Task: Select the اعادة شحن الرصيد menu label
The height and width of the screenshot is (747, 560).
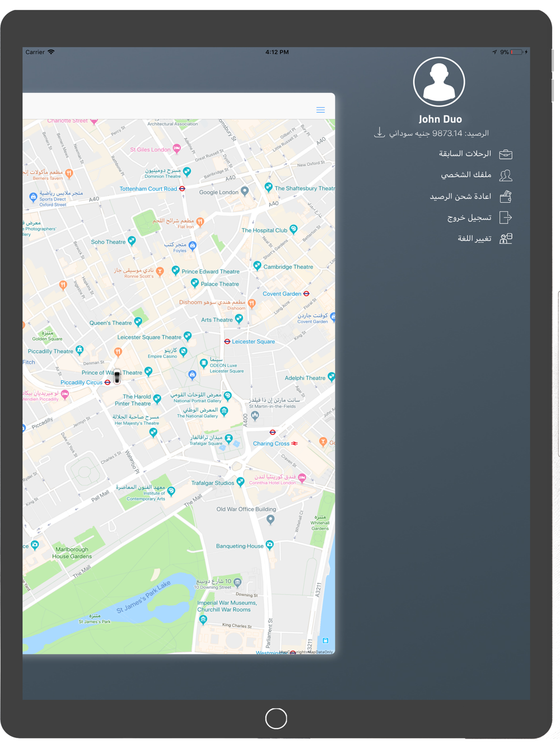Action: (x=460, y=196)
